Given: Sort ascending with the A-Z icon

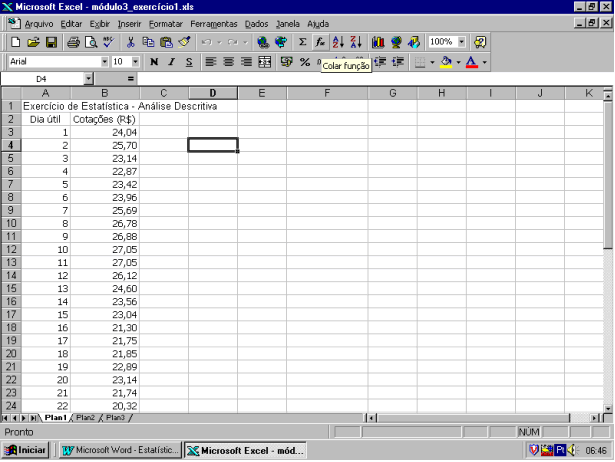Looking at the screenshot, I should (x=338, y=43).
